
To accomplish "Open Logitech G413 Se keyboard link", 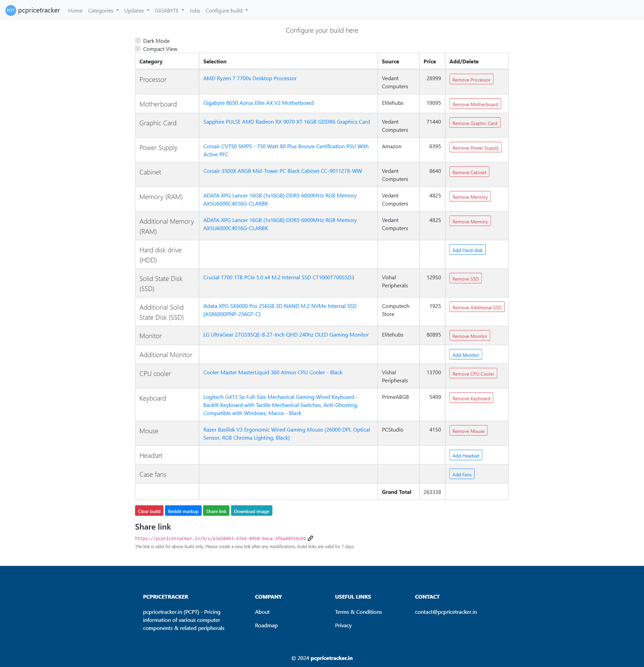I will (x=280, y=405).
